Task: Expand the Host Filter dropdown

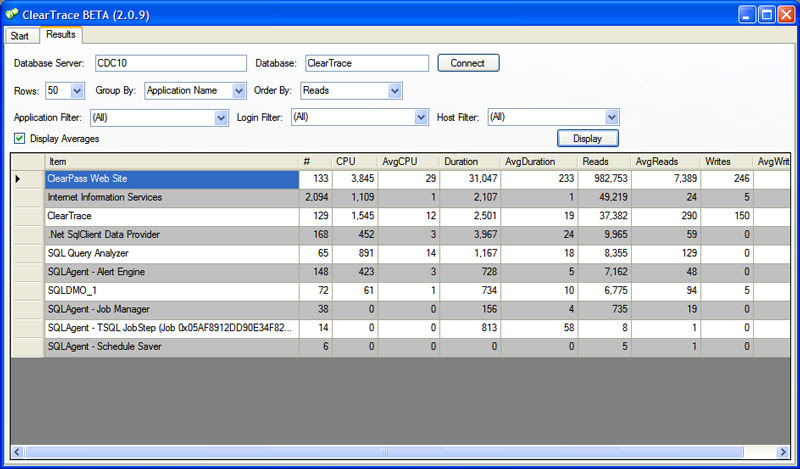Action: (x=612, y=117)
